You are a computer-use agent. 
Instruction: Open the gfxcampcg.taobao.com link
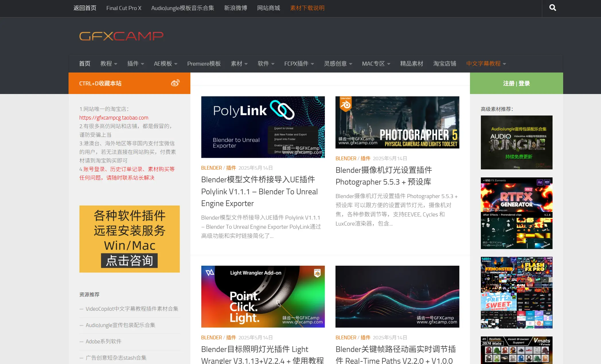114,118
